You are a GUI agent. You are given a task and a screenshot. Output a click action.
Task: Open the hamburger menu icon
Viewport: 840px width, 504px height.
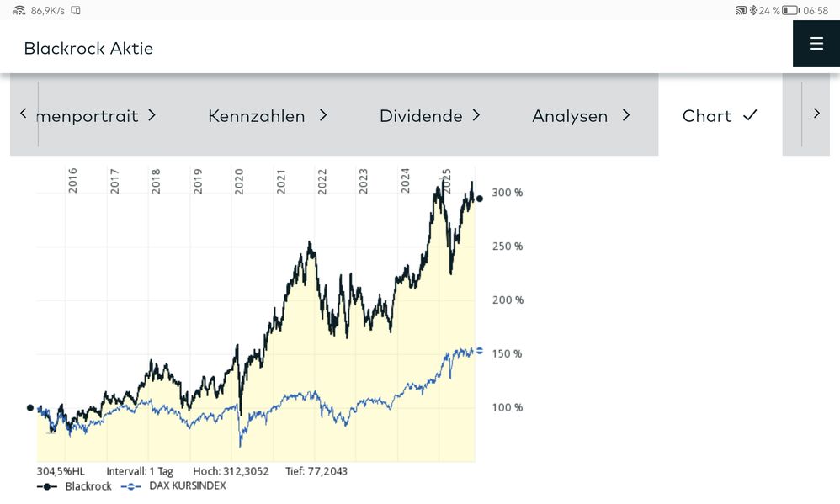point(816,44)
